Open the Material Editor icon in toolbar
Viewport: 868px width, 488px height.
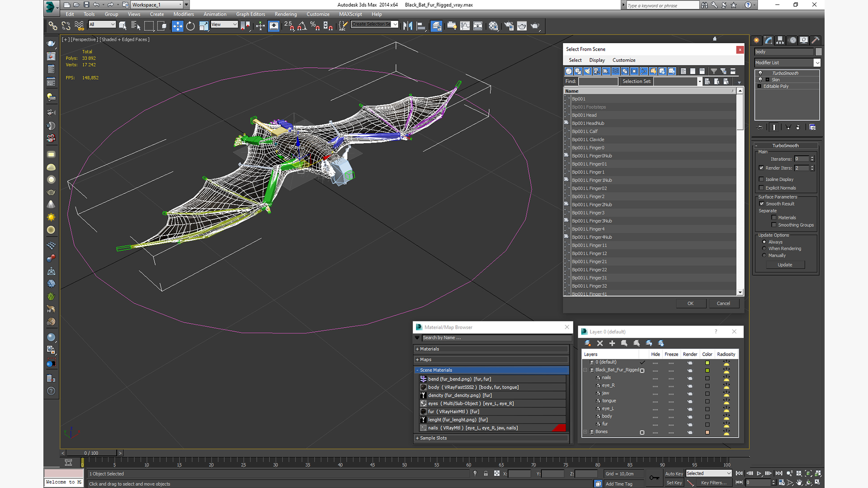point(493,26)
